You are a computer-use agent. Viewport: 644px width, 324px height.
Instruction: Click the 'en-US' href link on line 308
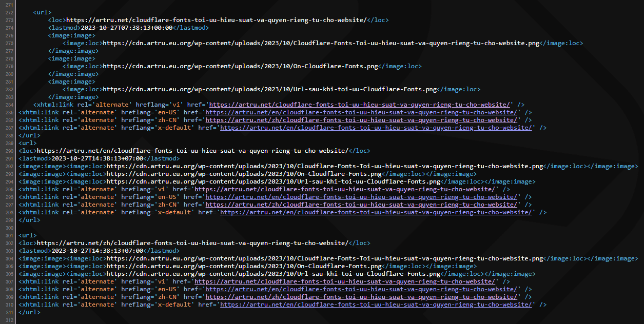[361, 289]
